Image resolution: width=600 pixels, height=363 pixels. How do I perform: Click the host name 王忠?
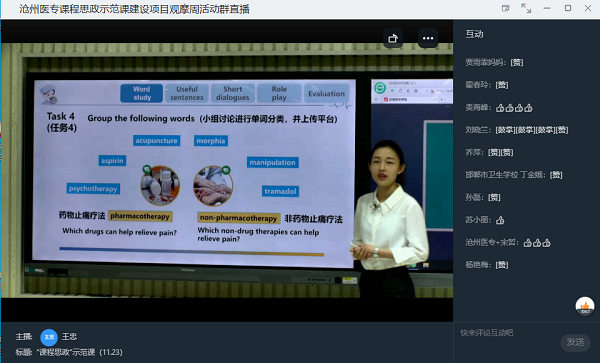(x=69, y=337)
